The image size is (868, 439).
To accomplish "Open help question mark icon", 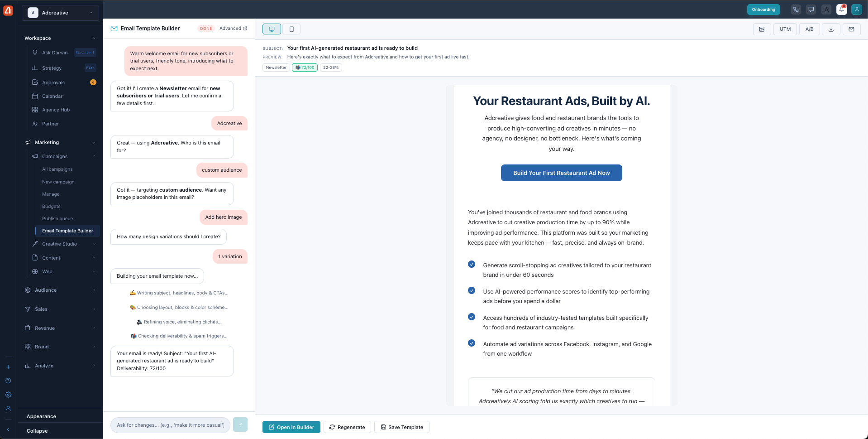I will click(x=8, y=381).
